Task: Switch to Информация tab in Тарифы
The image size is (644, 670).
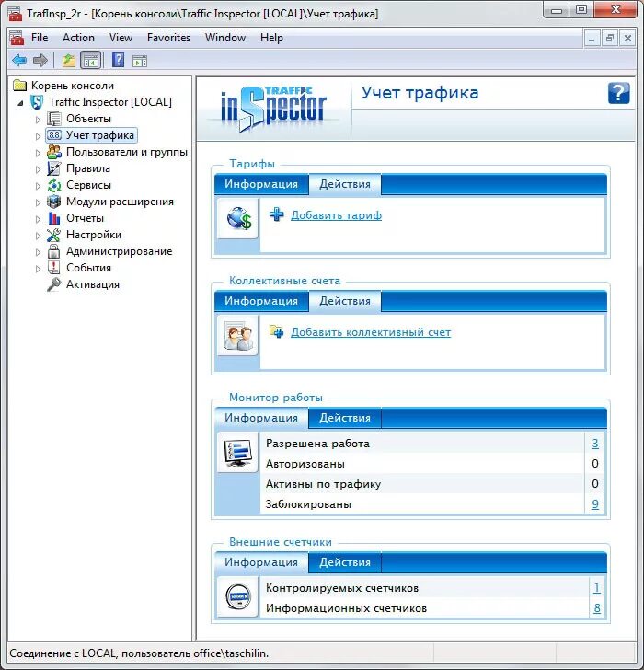Action: click(x=261, y=184)
